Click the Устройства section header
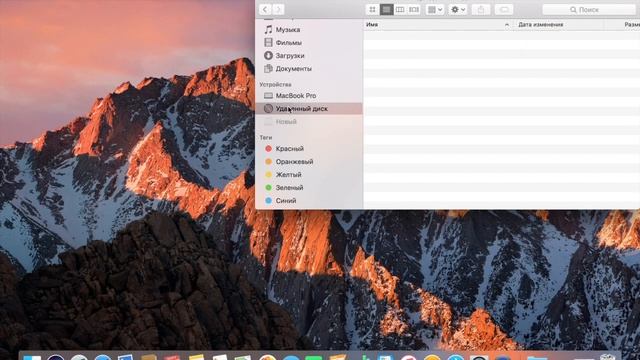Viewport: 640px width, 360px height. point(276,84)
